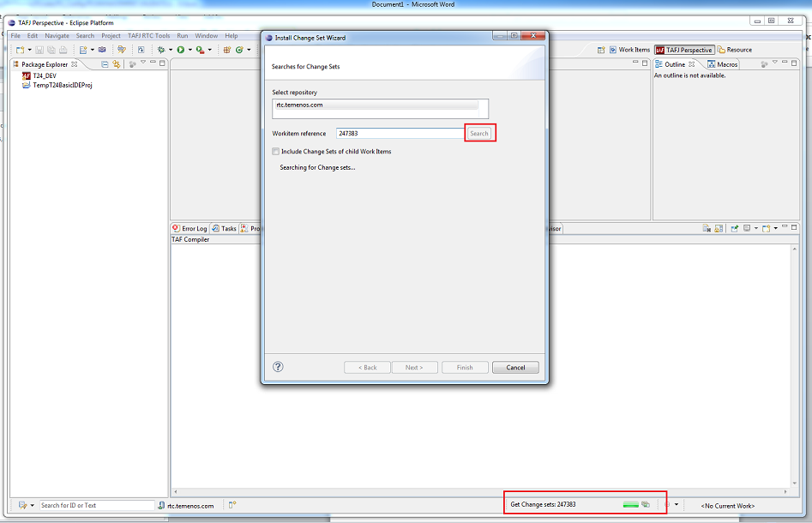Click the help question mark icon
This screenshot has width=812, height=523.
[x=278, y=367]
